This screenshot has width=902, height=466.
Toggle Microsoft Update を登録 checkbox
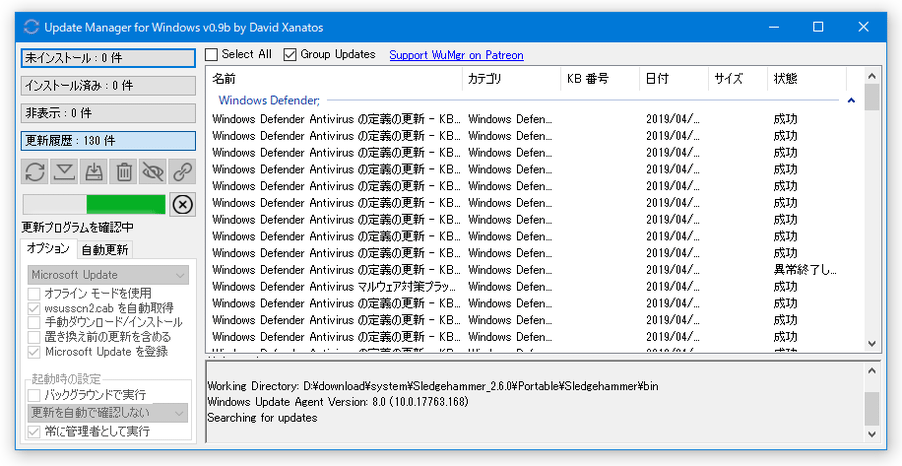[35, 352]
